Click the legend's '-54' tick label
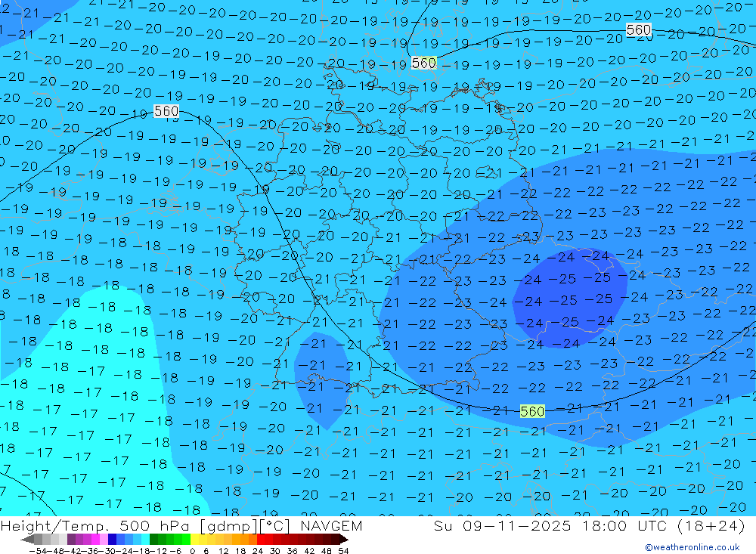 (38, 551)
